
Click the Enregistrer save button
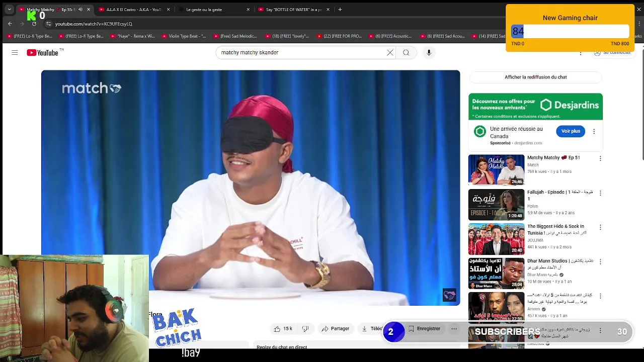click(424, 329)
